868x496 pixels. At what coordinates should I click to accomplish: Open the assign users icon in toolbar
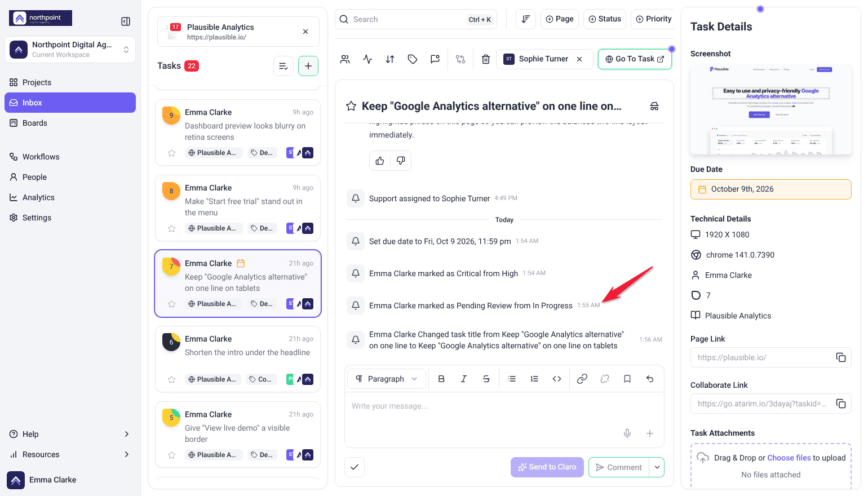pyautogui.click(x=345, y=59)
